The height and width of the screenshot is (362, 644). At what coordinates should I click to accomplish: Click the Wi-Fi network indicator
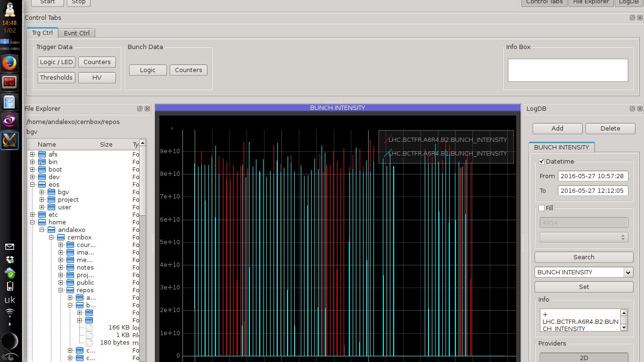[9, 313]
